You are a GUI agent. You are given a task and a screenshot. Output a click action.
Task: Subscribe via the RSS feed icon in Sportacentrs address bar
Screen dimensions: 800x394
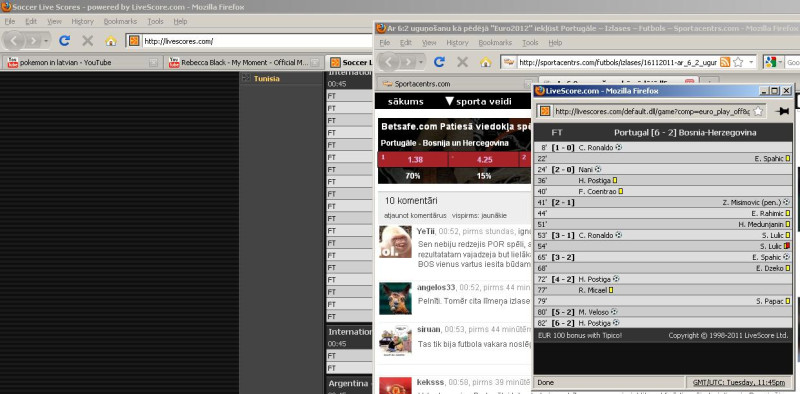[x=725, y=62]
